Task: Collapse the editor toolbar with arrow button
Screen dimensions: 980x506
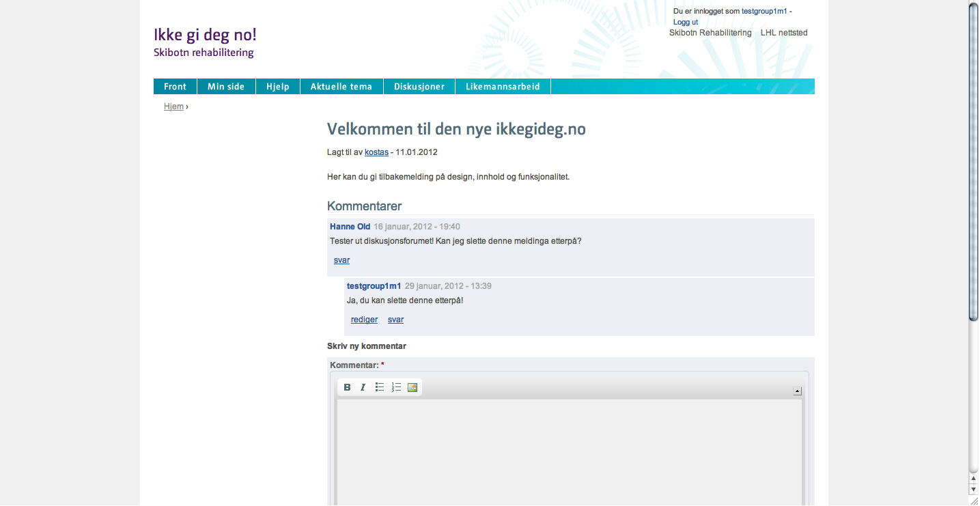Action: tap(797, 391)
